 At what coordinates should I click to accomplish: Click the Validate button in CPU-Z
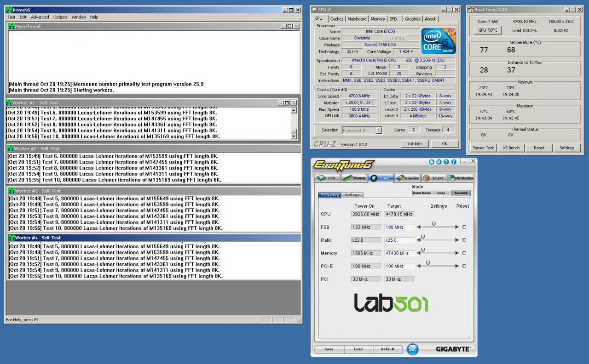(x=415, y=144)
